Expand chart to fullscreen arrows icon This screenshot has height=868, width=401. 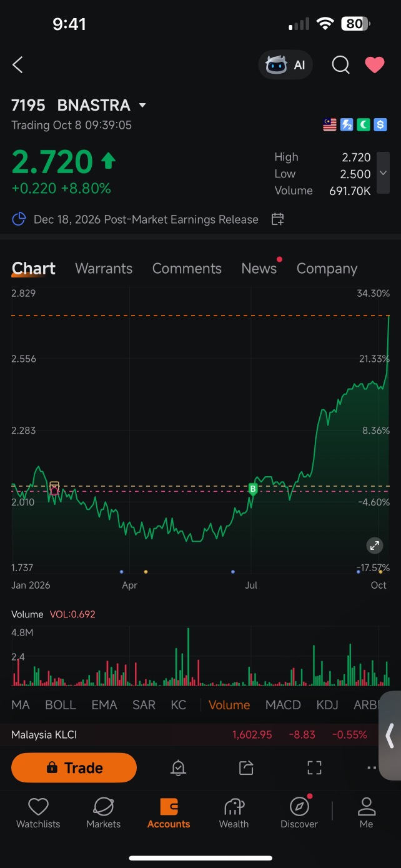coord(375,546)
